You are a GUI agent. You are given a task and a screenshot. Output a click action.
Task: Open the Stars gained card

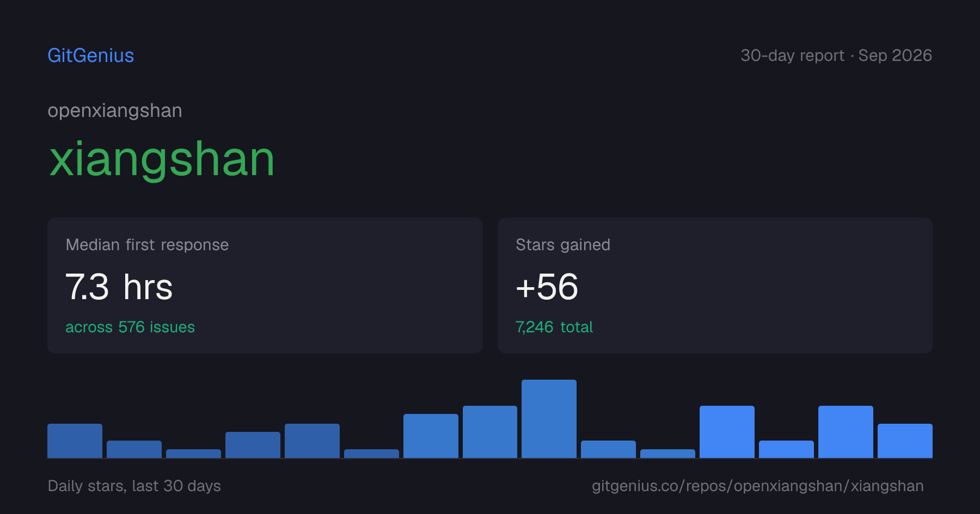[x=715, y=286]
